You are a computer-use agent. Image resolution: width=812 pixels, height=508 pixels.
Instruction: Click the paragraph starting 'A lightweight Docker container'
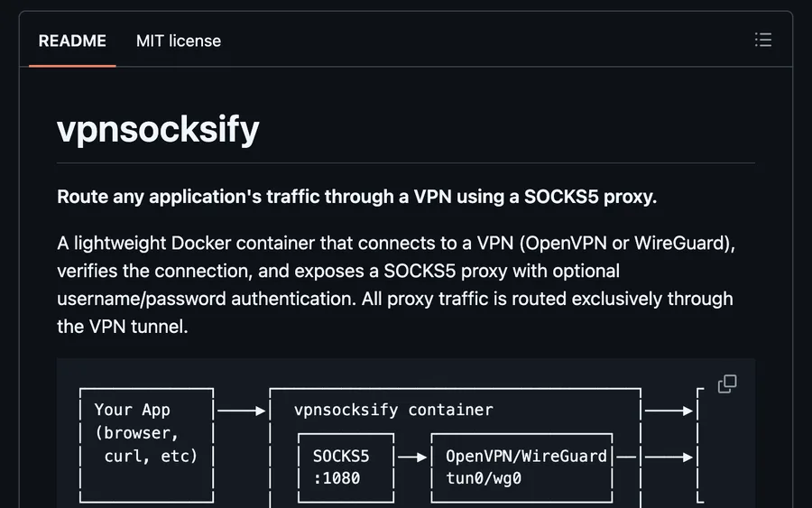click(396, 285)
